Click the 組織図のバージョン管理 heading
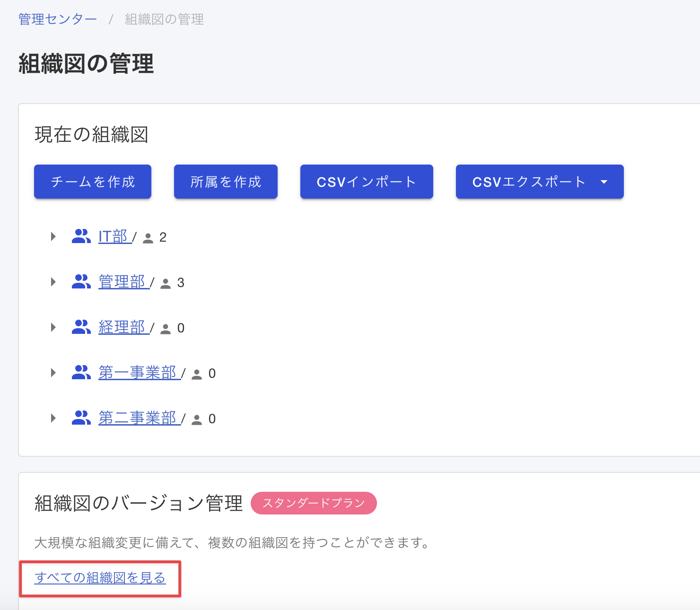The width and height of the screenshot is (700, 610). point(139,503)
